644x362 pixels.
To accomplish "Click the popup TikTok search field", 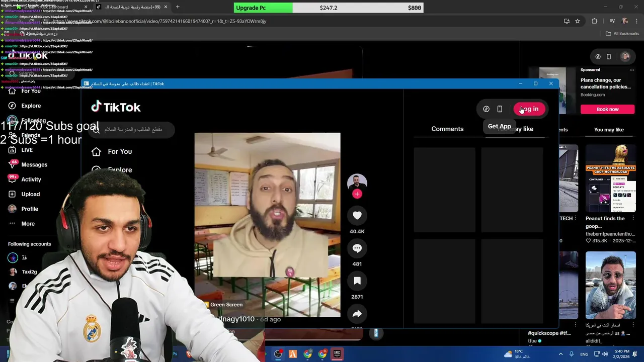I will 133,130.
